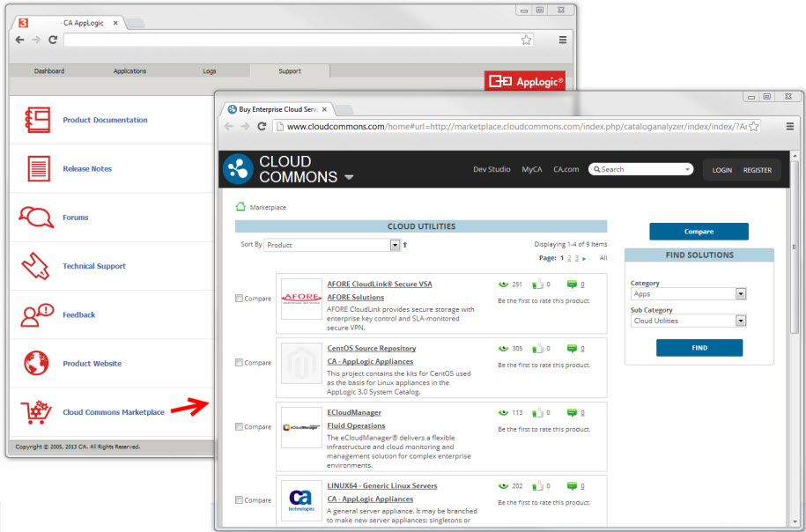Check Compare for ECloudManager

coord(239,426)
